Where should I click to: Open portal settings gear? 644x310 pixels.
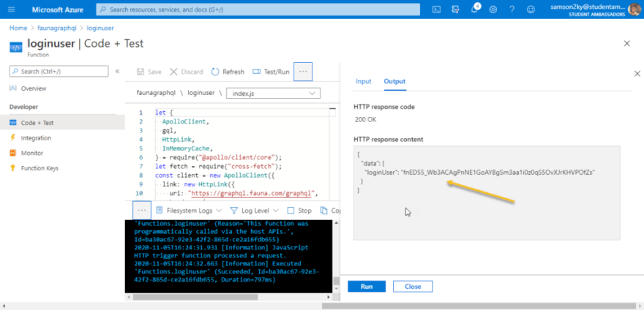pyautogui.click(x=493, y=10)
